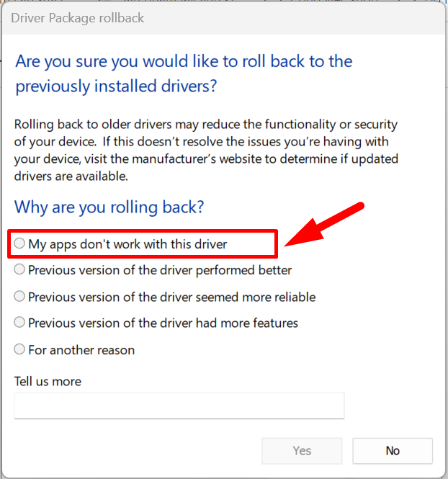Pick the "seemed more reliable" radio option

pyautogui.click(x=19, y=297)
